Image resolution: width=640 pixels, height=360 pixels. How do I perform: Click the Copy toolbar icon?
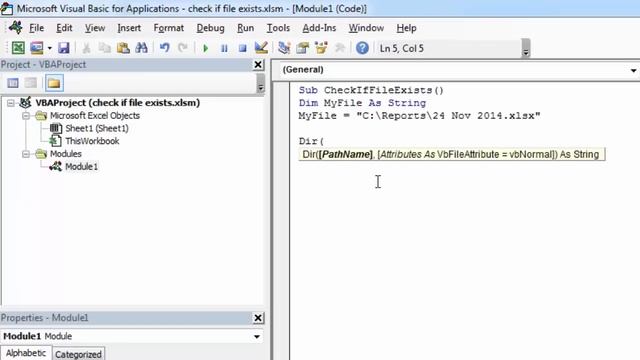[105, 48]
